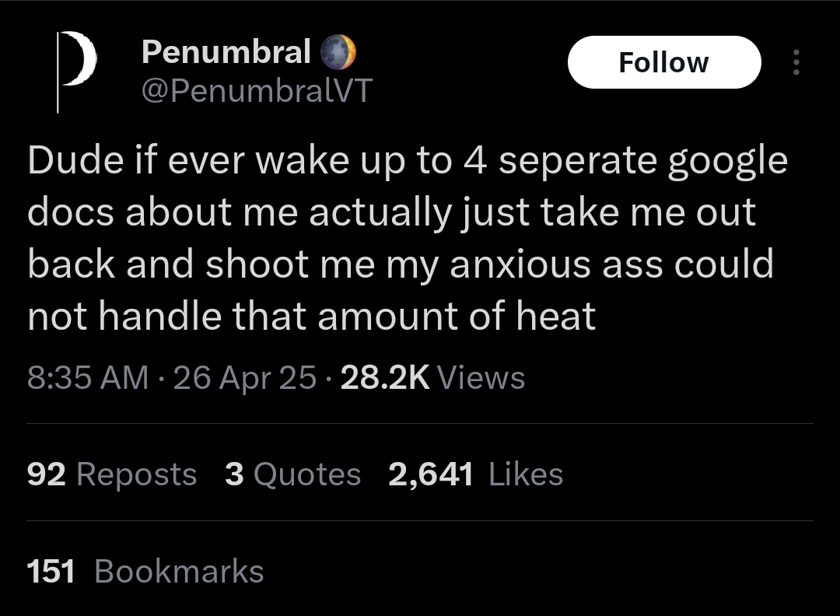View the Reposts label list
The image size is (840, 616).
coord(136,474)
